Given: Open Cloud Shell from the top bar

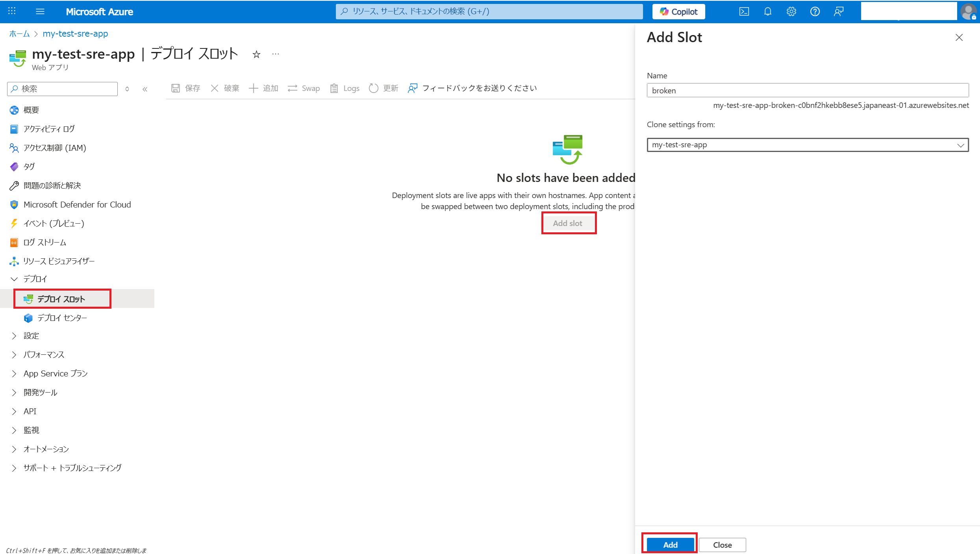Looking at the screenshot, I should tap(744, 11).
